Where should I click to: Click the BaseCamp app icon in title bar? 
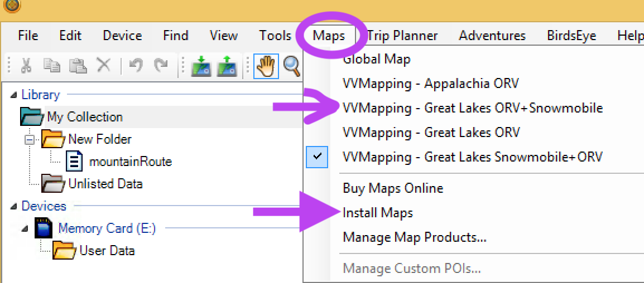point(12,6)
